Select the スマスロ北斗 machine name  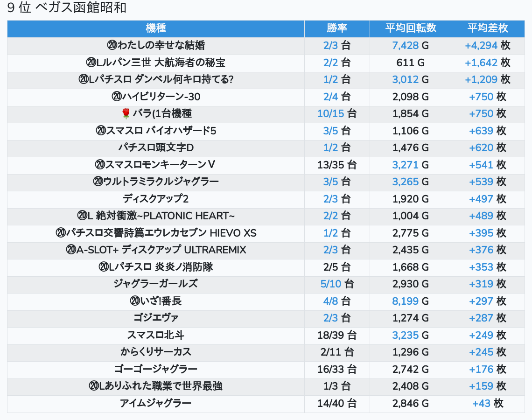(156, 336)
